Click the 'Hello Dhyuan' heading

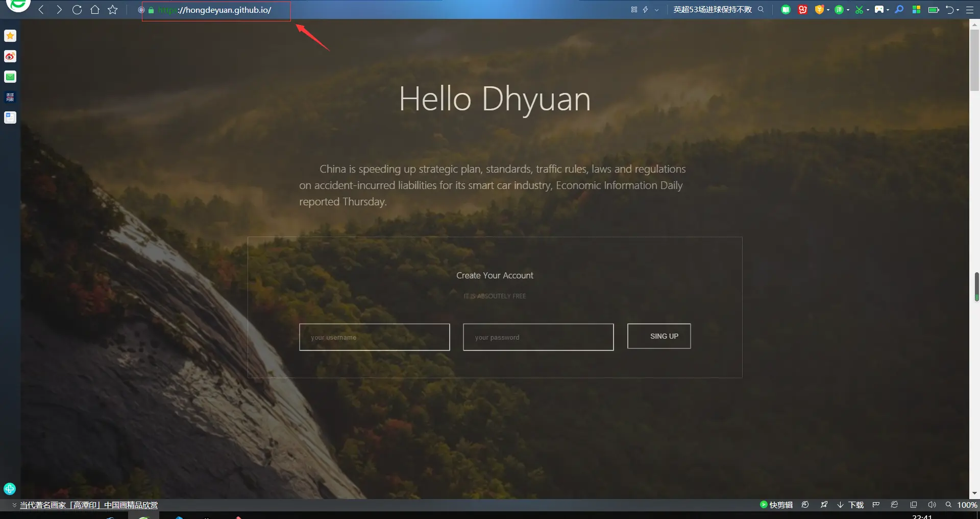point(495,99)
